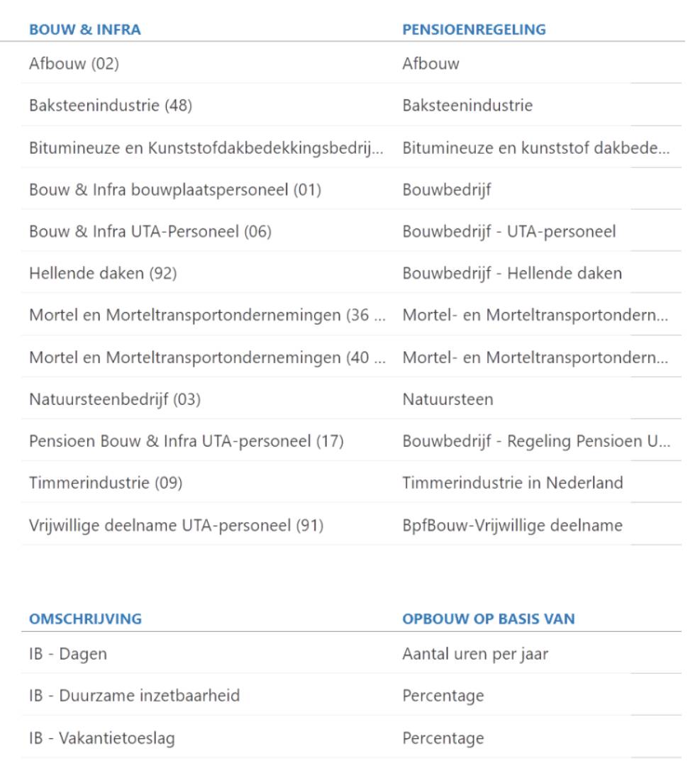Click the Timmerindustrie in Nederland pension cell
Image resolution: width=700 pixels, height=766 pixels.
512,483
